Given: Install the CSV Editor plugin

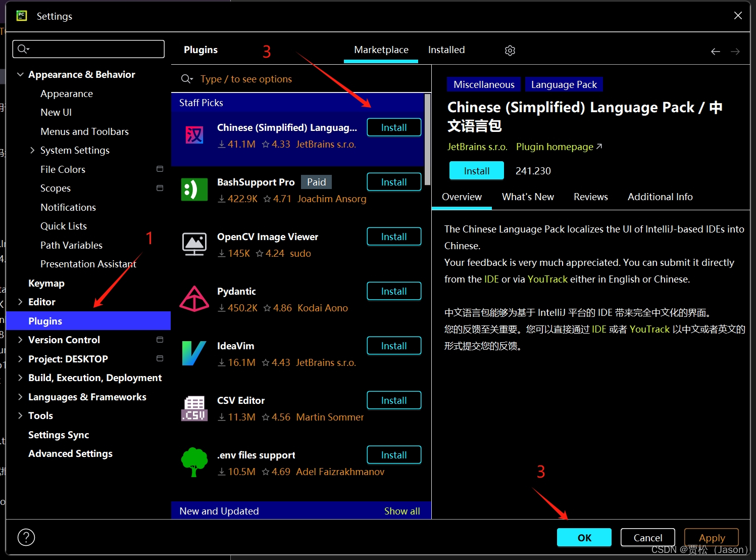Looking at the screenshot, I should click(394, 400).
